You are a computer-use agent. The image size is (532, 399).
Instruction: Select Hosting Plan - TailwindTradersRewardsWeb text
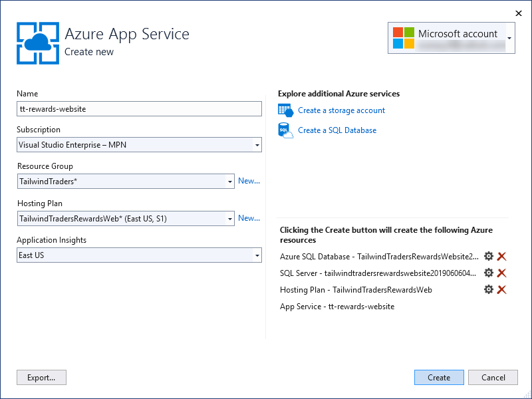[356, 290]
